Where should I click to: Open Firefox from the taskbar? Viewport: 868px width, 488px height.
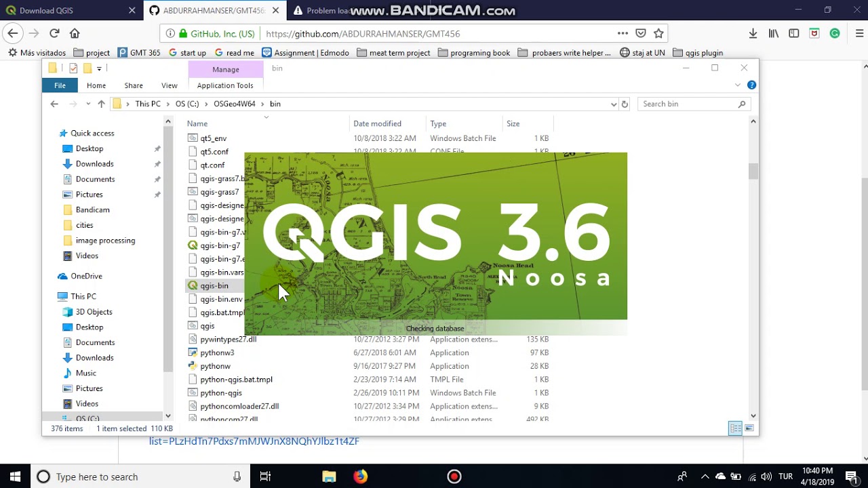(x=360, y=476)
